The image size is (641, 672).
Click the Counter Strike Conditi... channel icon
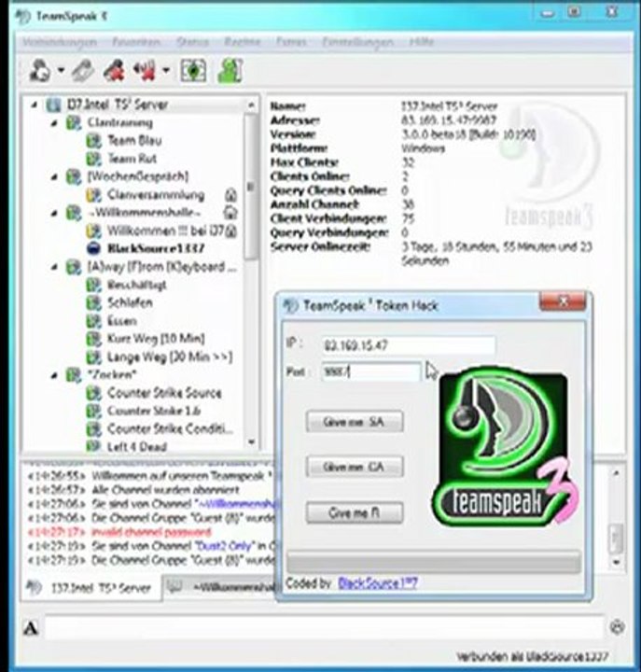[x=93, y=429]
